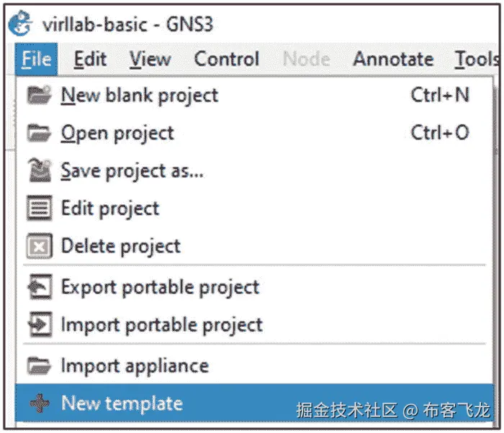This screenshot has height=433, width=504.
Task: Open the Annotate menu
Action: coord(393,59)
